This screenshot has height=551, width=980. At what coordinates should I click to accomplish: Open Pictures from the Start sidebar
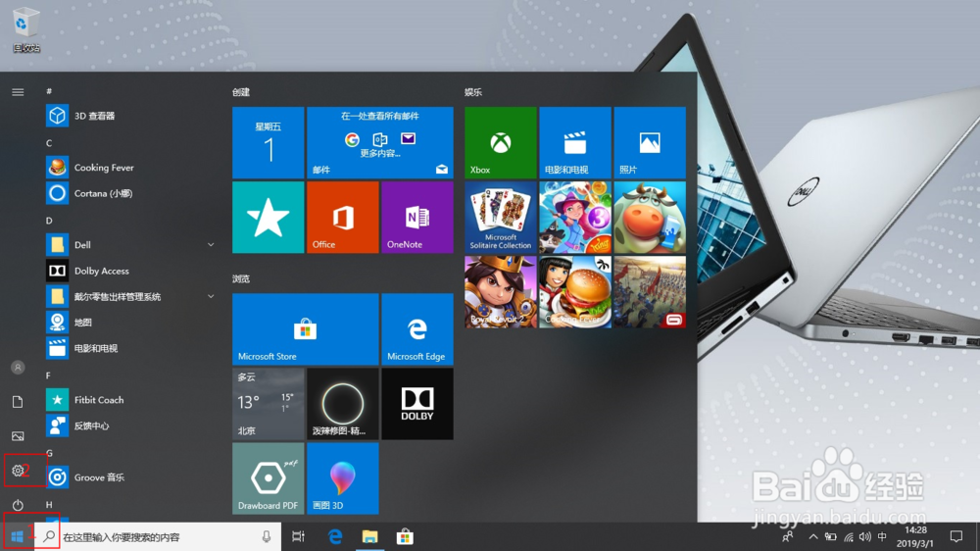18,436
